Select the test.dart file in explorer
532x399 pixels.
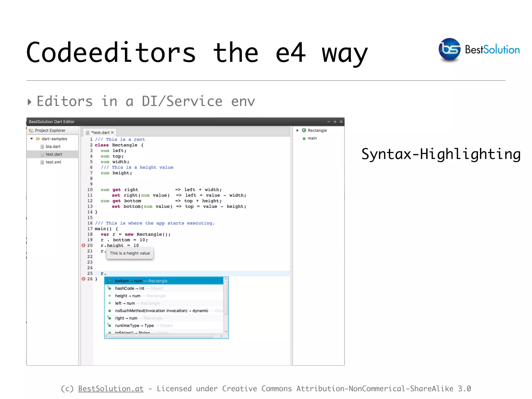(x=54, y=154)
